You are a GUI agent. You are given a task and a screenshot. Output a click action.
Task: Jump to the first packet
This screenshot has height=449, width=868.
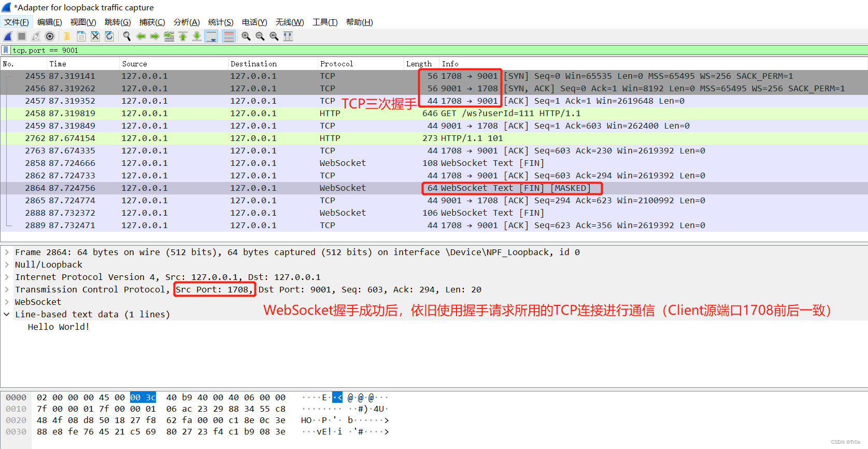[x=183, y=36]
